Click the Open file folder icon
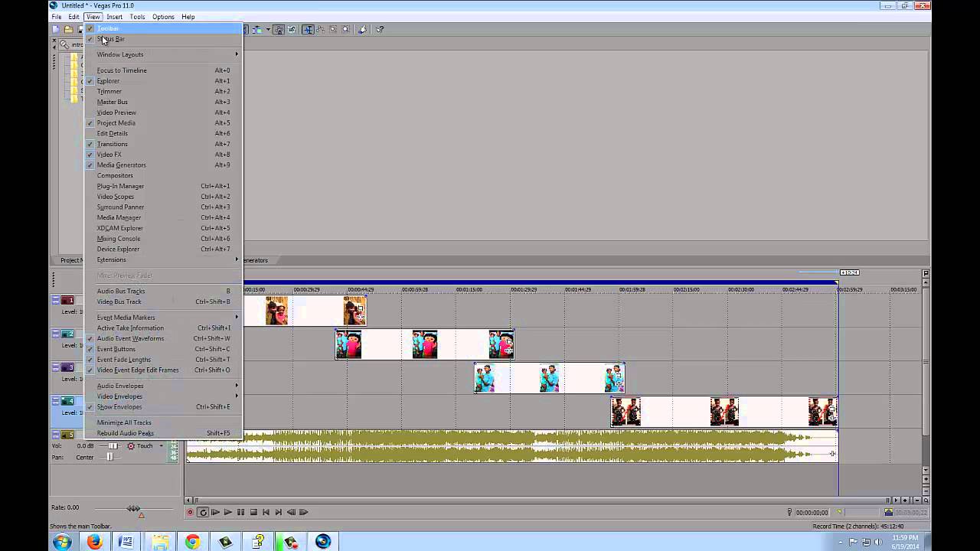Screen dimensions: 980x551 click(x=68, y=29)
